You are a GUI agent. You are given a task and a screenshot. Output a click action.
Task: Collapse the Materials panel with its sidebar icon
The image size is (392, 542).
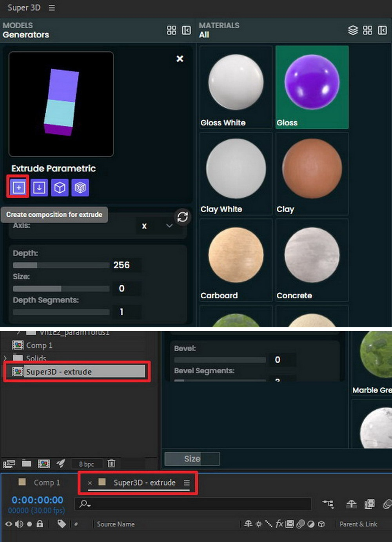point(382,30)
